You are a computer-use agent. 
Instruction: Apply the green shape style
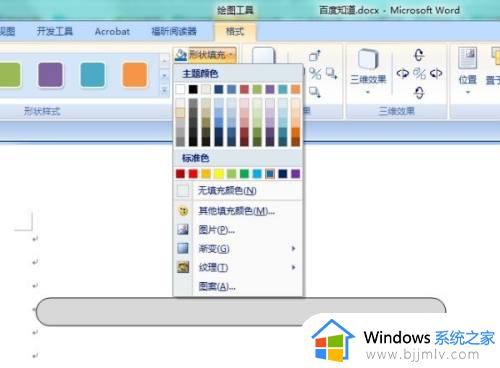[9, 75]
